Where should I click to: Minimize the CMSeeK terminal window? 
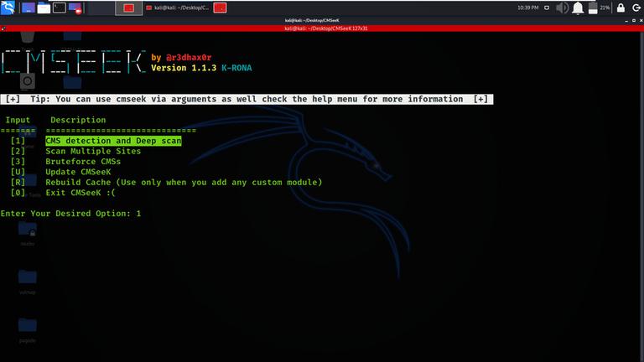(626, 20)
